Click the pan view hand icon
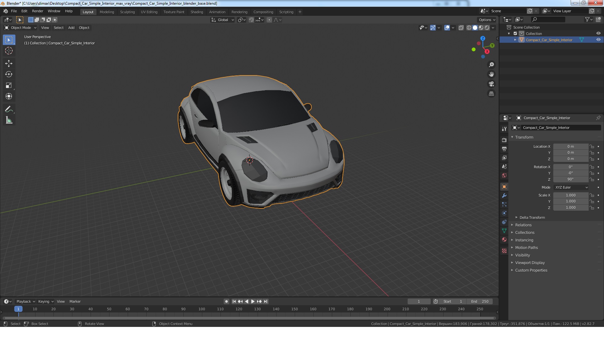The image size is (604, 364). [491, 74]
